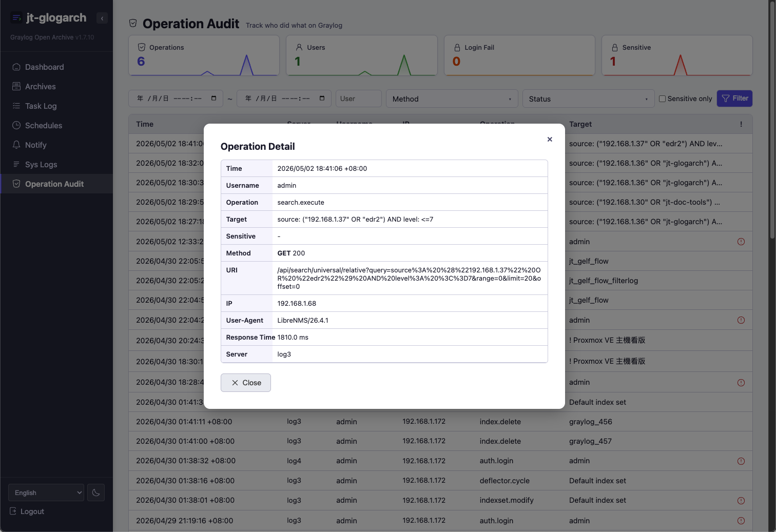Open the start date calendar picker icon
Viewport: 776px width, 532px height.
tap(214, 98)
